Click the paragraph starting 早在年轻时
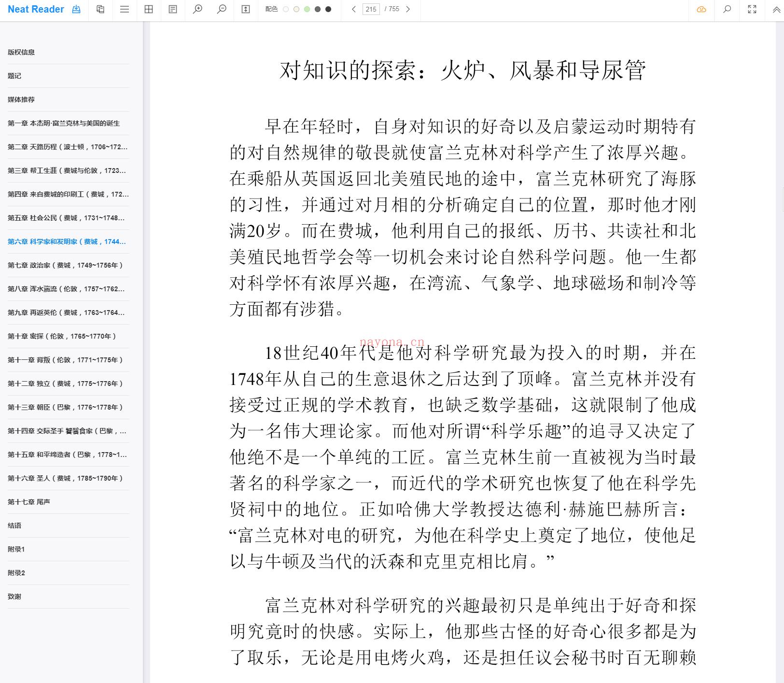The width and height of the screenshot is (784, 683). (462, 217)
